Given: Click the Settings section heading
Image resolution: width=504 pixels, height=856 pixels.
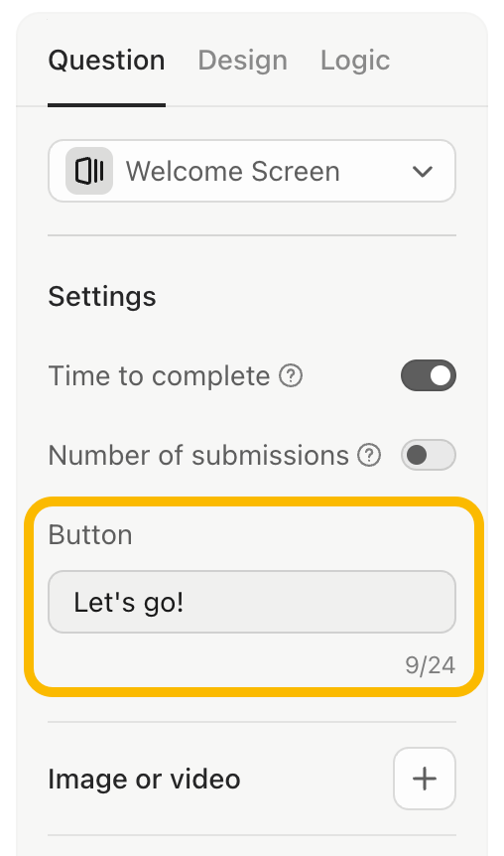Looking at the screenshot, I should click(102, 297).
